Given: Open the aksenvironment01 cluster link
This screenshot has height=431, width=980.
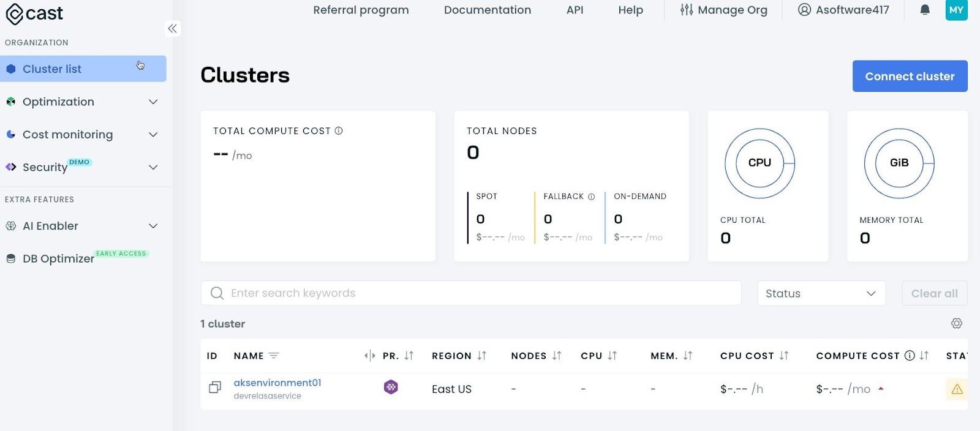Looking at the screenshot, I should (277, 383).
